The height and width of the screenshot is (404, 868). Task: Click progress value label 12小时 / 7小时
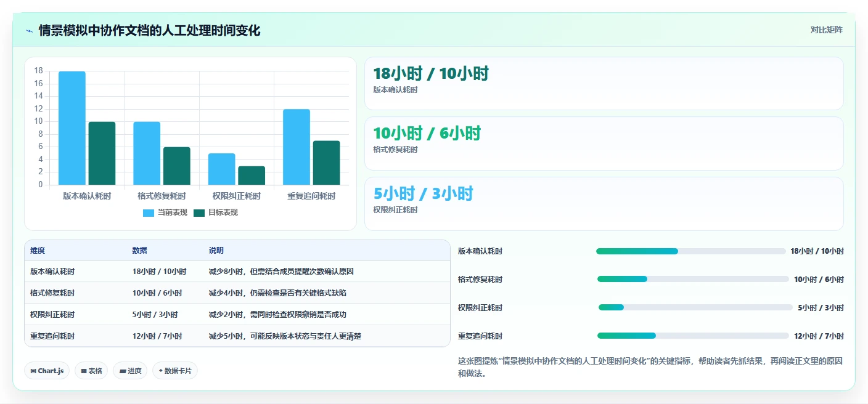819,336
